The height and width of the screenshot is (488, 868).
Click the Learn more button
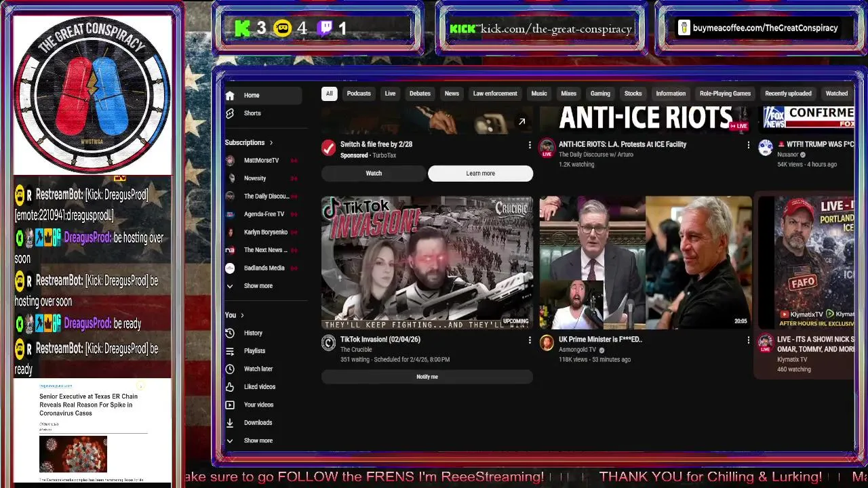(x=480, y=174)
